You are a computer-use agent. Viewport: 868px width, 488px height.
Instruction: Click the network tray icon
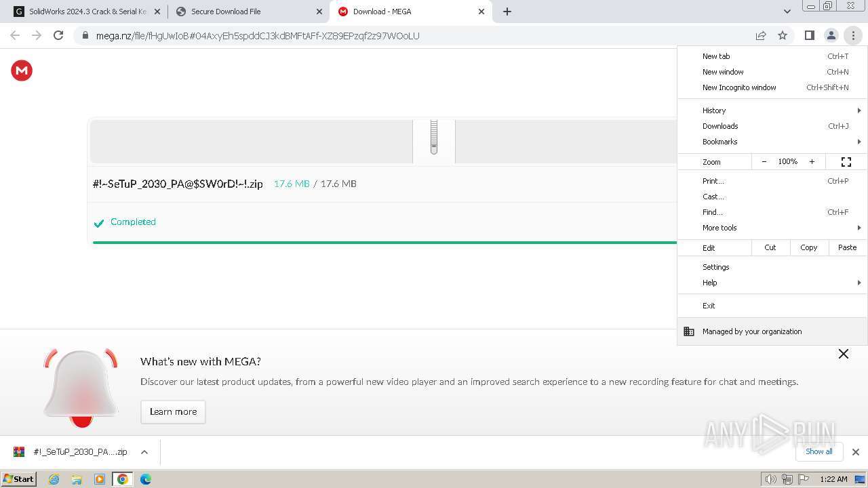[x=787, y=479]
